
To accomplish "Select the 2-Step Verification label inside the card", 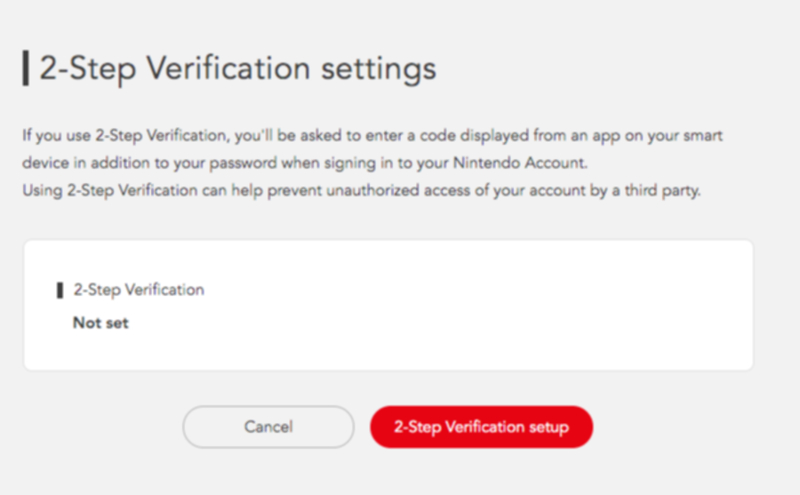I will click(139, 290).
